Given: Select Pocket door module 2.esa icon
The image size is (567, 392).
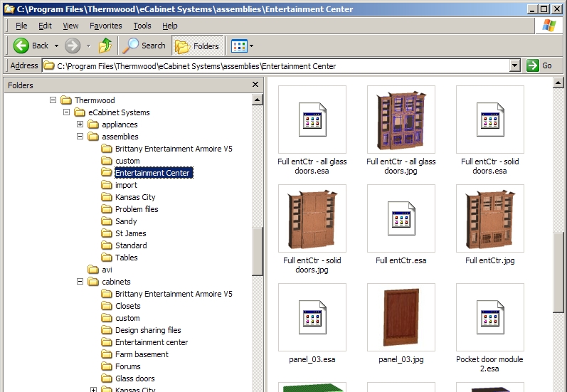Looking at the screenshot, I should pos(490,317).
